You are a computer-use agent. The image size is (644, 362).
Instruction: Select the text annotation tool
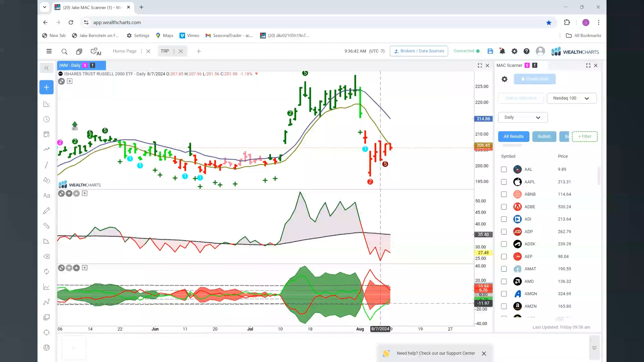47,195
